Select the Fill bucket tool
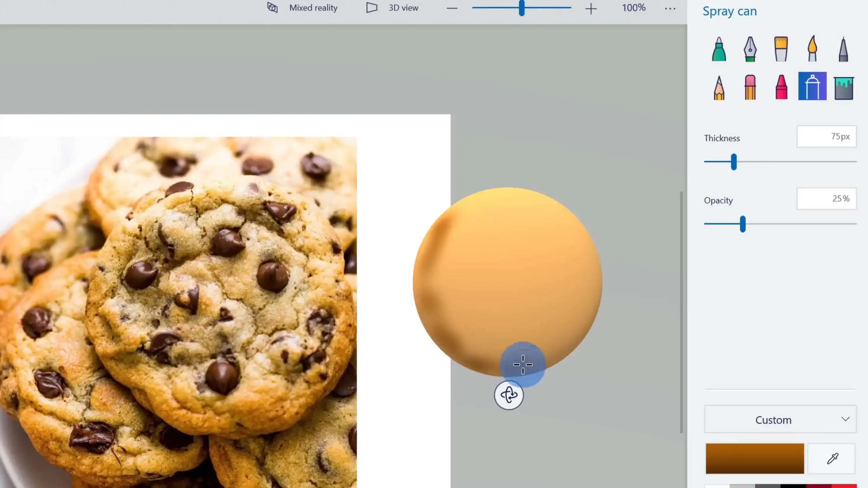Viewport: 868px width, 488px height. click(843, 87)
